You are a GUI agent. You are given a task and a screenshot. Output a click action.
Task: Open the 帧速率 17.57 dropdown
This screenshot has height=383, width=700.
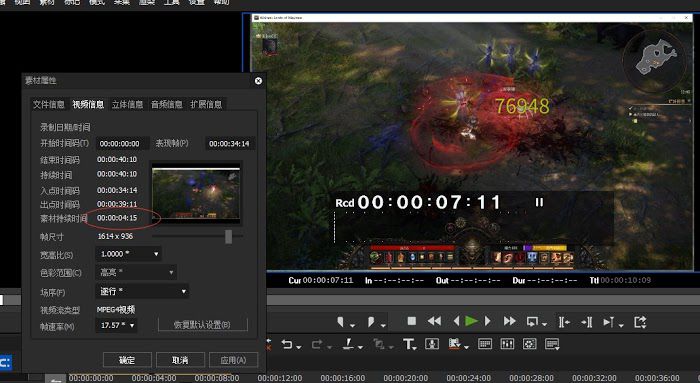pyautogui.click(x=117, y=325)
